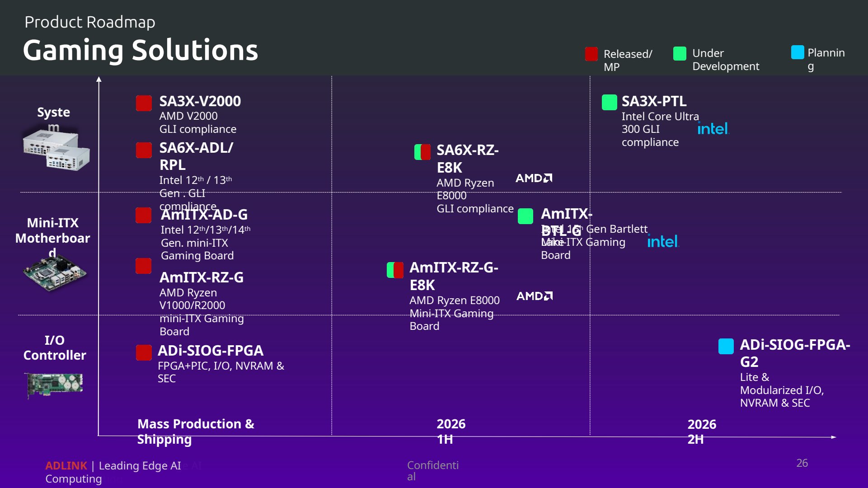This screenshot has height=488, width=868.
Task: Click the Mass Production & Shipping label
Action: tap(196, 432)
